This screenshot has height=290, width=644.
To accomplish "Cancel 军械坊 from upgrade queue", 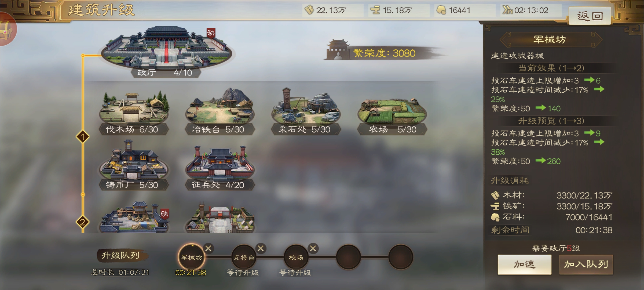I will (208, 249).
